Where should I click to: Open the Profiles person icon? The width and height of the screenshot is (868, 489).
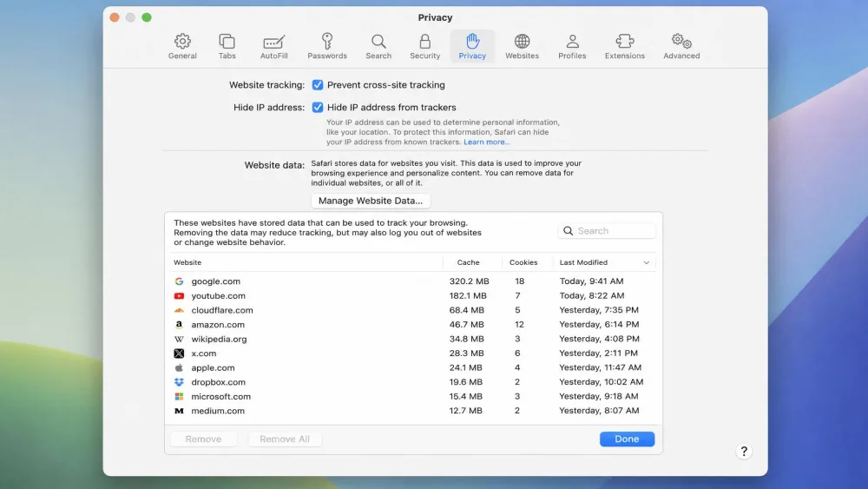pos(572,42)
